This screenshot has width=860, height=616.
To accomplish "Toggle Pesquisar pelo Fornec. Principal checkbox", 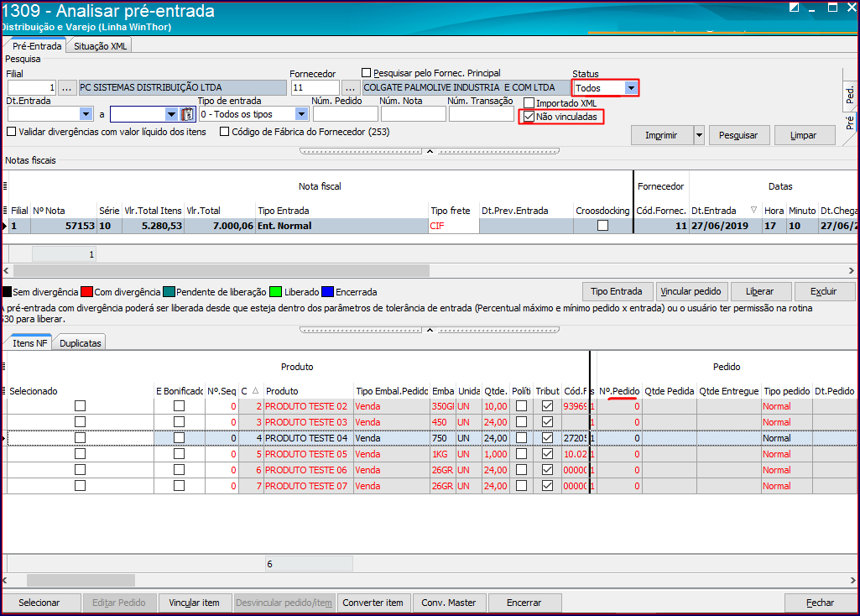I will (x=367, y=72).
